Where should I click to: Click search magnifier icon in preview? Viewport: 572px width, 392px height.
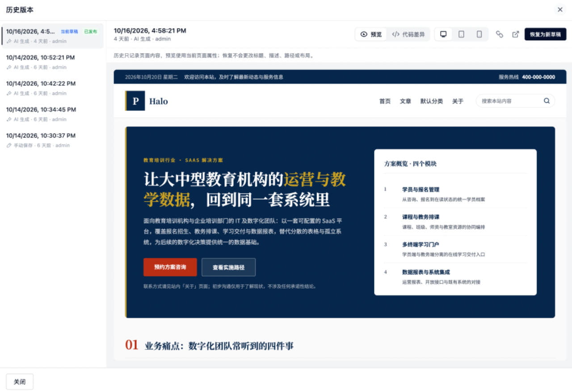click(547, 101)
